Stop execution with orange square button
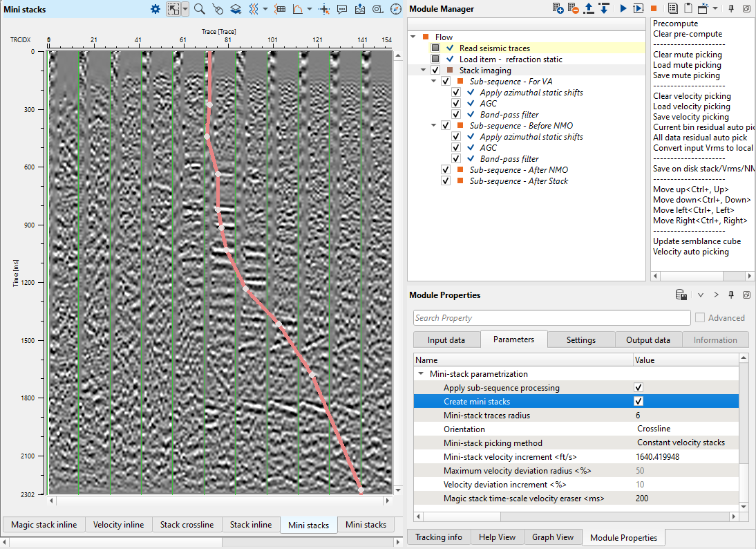The height and width of the screenshot is (549, 756). click(653, 8)
